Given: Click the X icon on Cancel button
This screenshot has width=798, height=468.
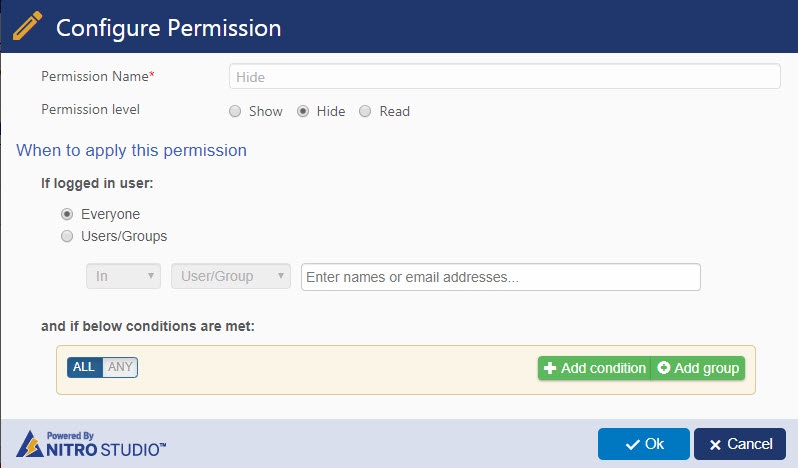Looking at the screenshot, I should tap(715, 444).
